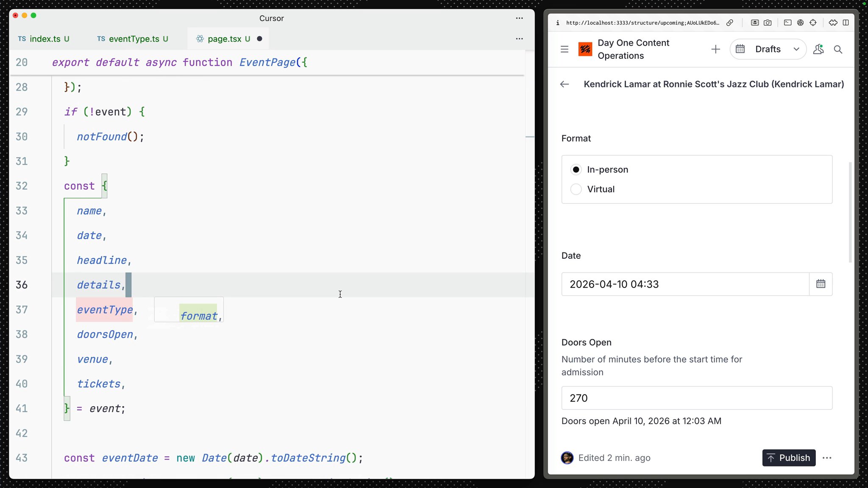Open the calendar date picker icon
The height and width of the screenshot is (488, 868).
[x=821, y=284]
